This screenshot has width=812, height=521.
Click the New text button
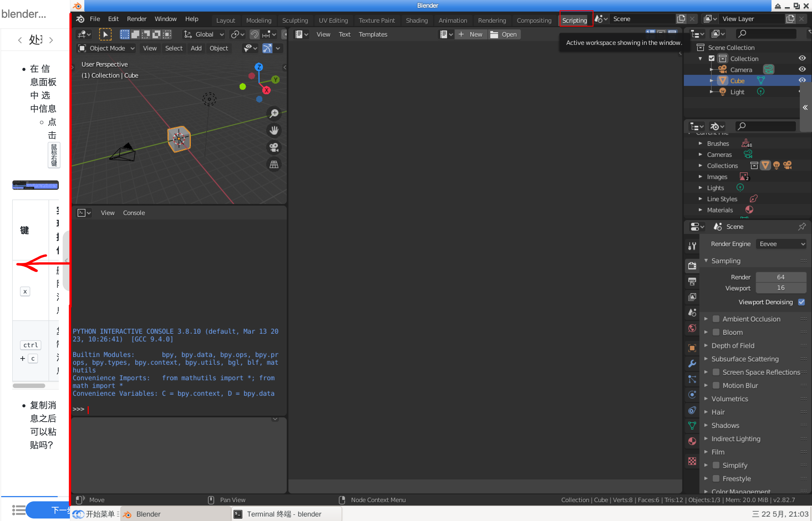pos(471,34)
